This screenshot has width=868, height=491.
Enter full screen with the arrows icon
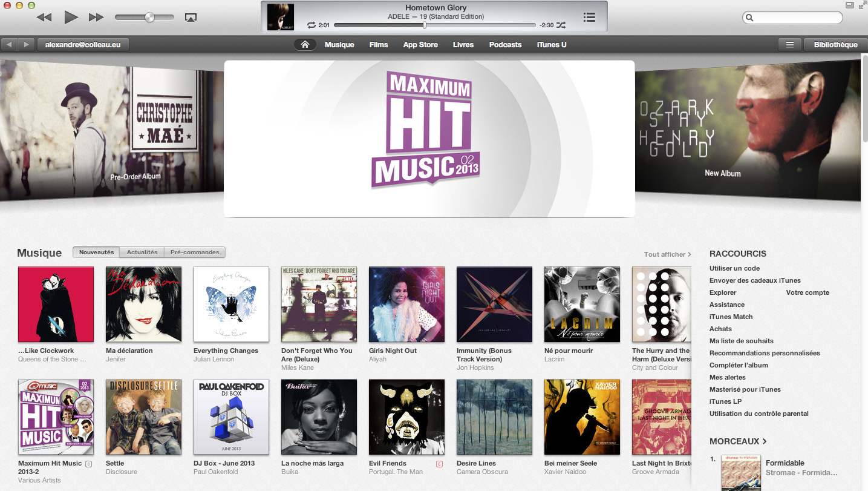point(862,5)
